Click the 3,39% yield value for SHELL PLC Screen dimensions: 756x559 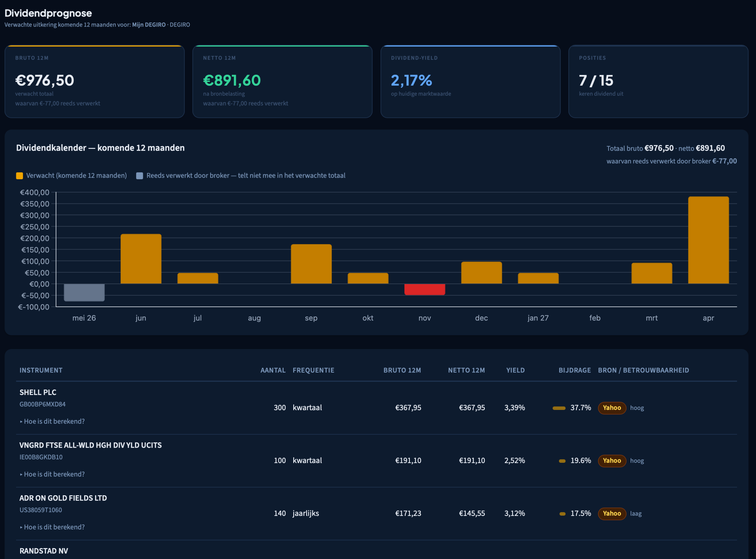pos(515,408)
